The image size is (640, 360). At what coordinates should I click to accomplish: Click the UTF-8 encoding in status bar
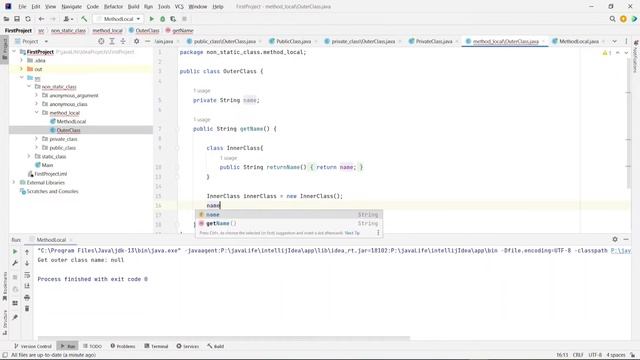(x=595, y=355)
